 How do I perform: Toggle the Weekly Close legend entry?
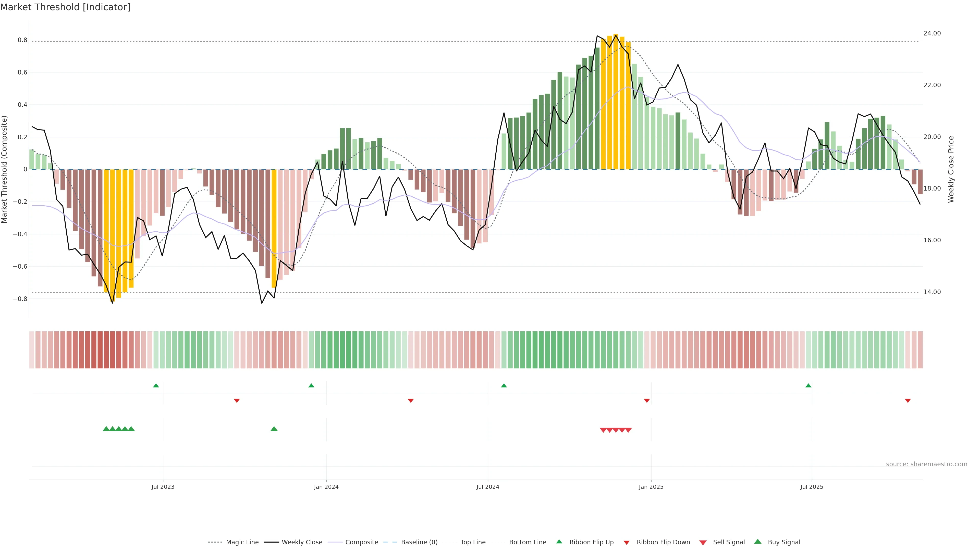click(302, 542)
